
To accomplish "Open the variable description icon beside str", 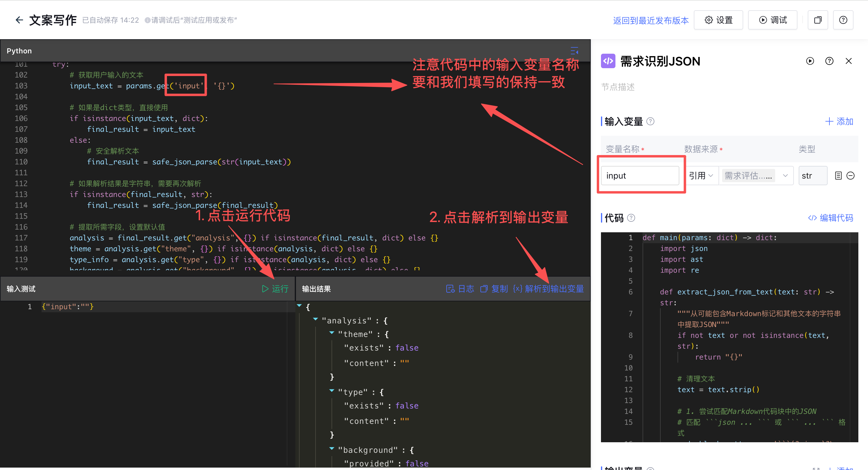I will tap(838, 176).
